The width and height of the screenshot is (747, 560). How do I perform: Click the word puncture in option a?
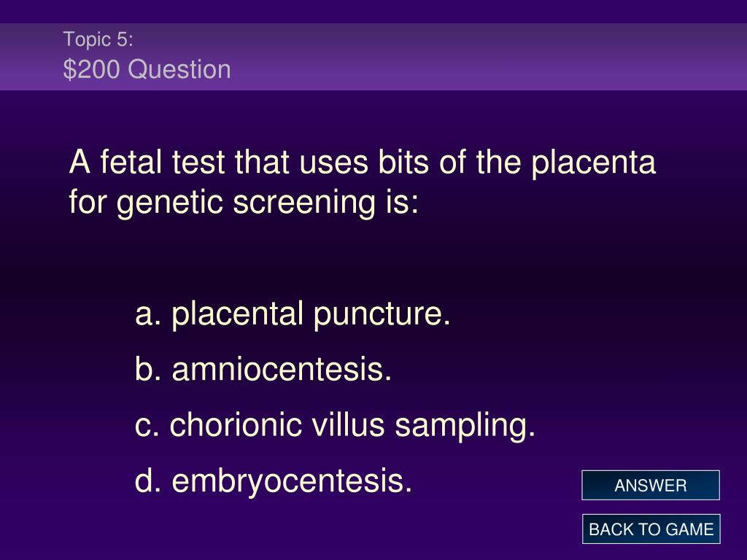tap(382, 315)
